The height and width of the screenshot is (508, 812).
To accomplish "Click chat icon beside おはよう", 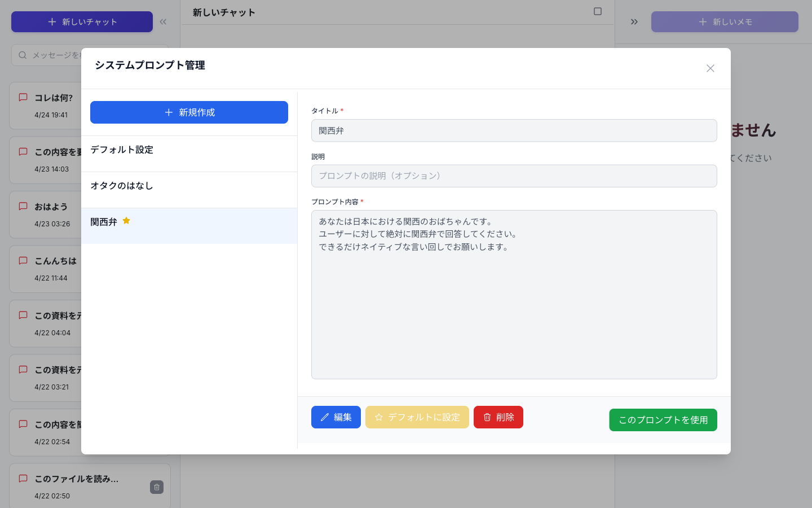I will click(23, 206).
